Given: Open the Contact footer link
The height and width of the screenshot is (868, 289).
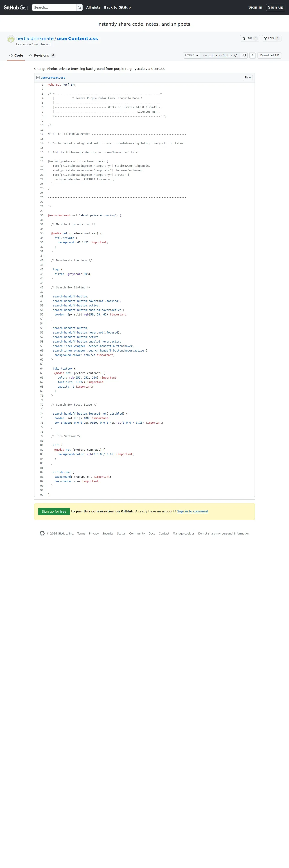Looking at the screenshot, I should pos(164,534).
